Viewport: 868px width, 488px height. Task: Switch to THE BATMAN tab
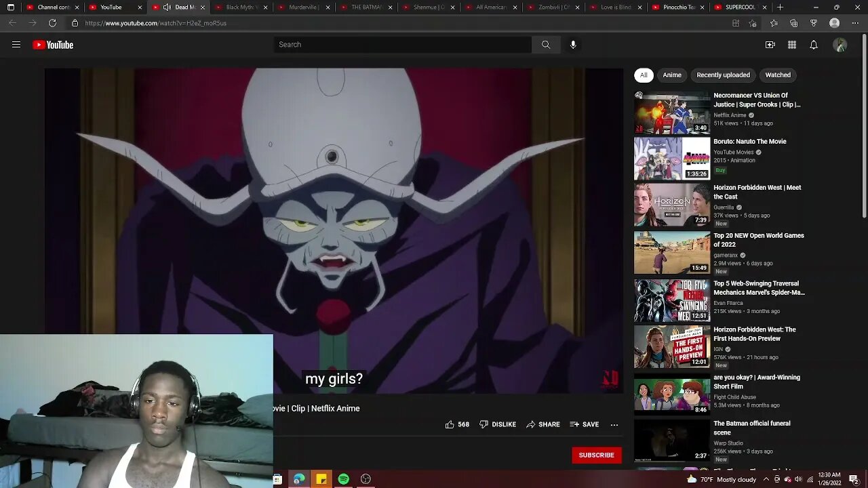366,7
